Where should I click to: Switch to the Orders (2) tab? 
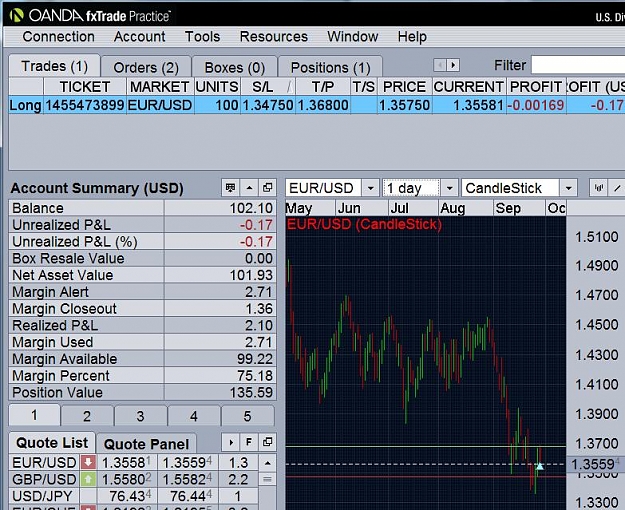(x=146, y=67)
